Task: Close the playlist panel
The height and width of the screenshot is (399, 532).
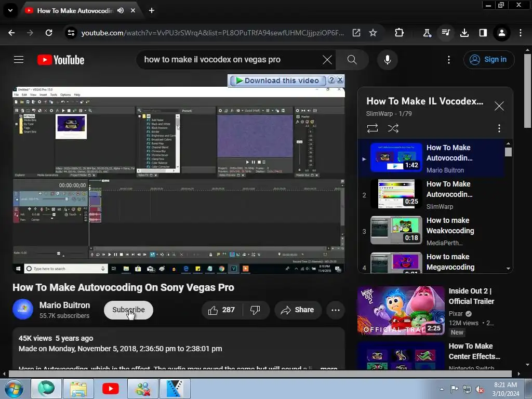Action: pyautogui.click(x=499, y=106)
